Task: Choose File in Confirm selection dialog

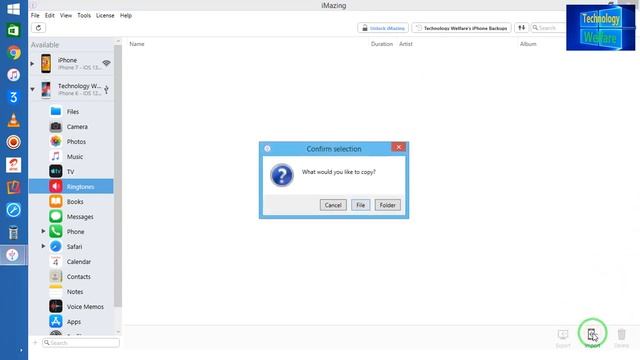Action: (x=360, y=205)
